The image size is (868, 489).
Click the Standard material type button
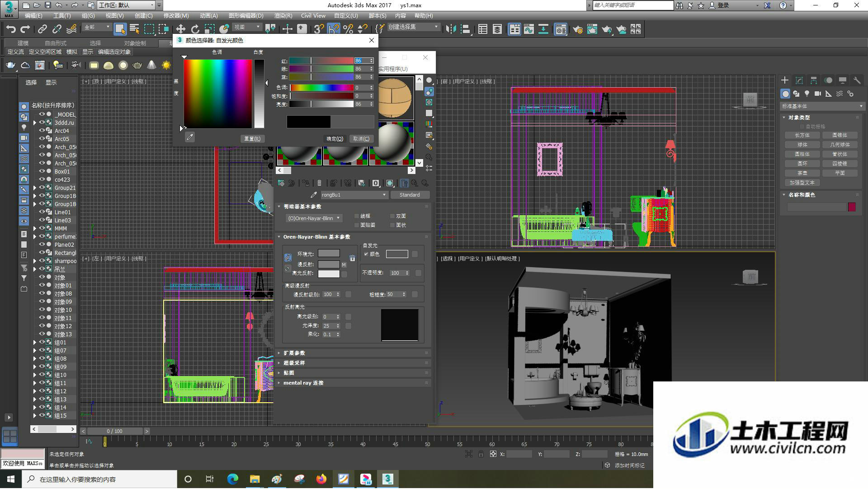[410, 195]
